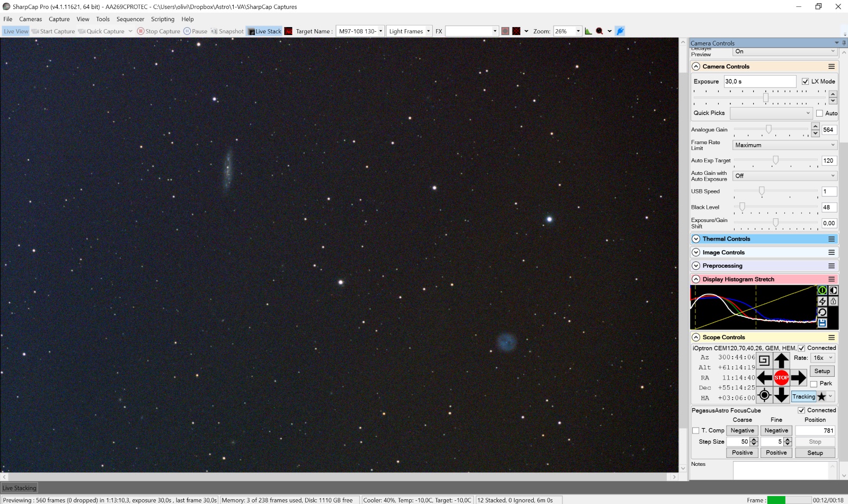Slew the mount up with the up arrow
Image resolution: width=848 pixels, height=504 pixels.
pos(781,361)
